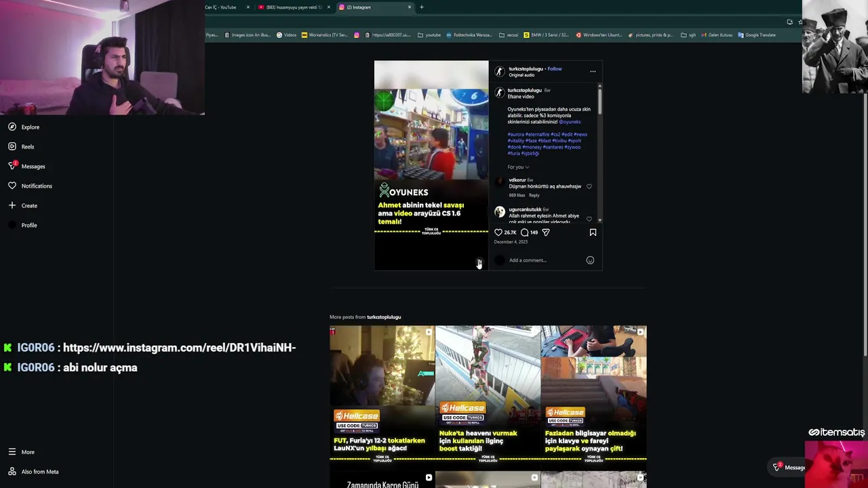Image resolution: width=868 pixels, height=488 pixels.
Task: Click the Original audio link
Action: 521,75
